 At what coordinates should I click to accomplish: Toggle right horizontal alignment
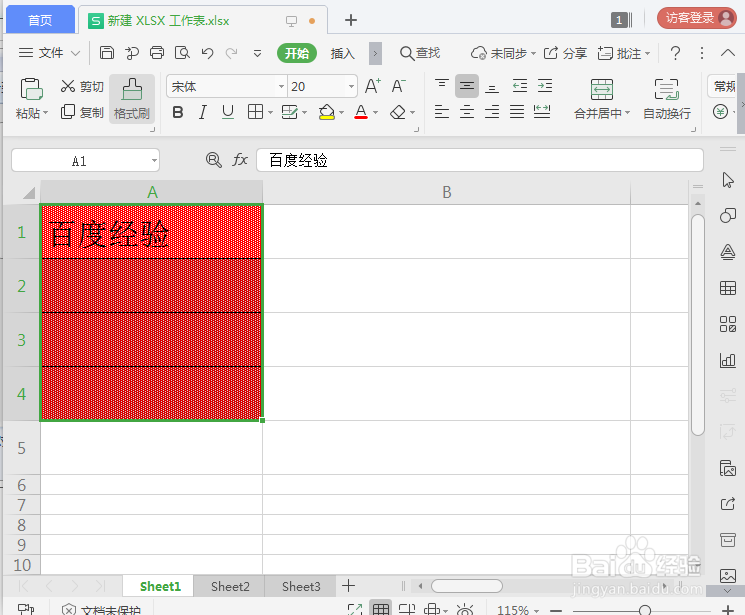492,112
